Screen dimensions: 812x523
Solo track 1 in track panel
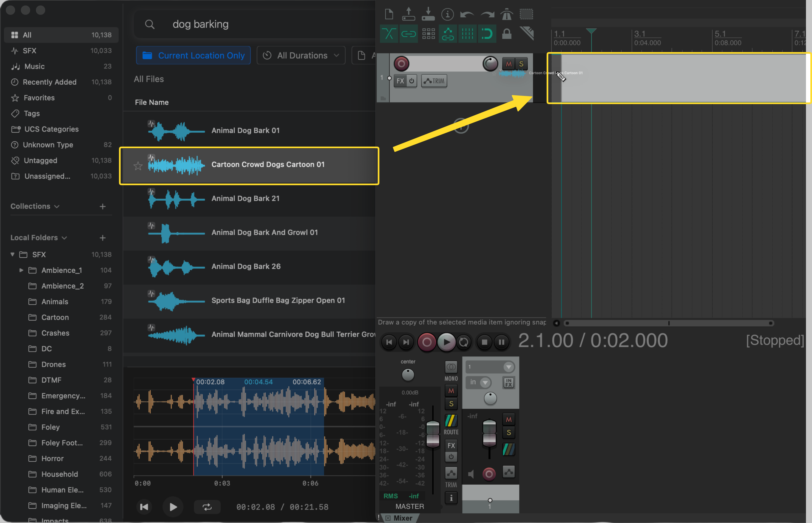(521, 64)
